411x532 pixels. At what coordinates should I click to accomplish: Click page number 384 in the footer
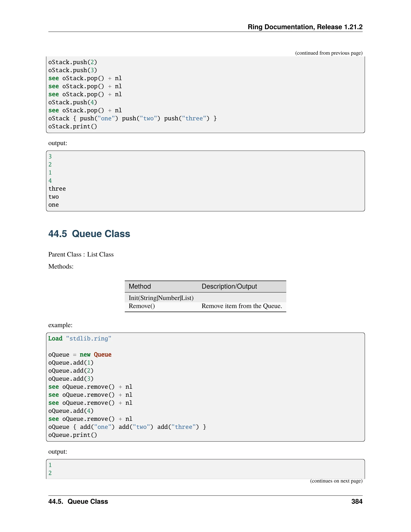click(357, 501)
